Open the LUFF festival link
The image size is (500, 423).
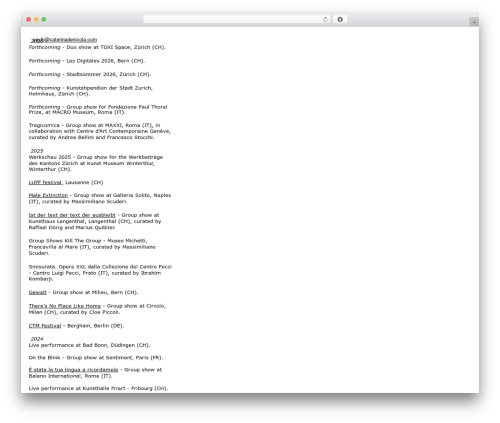coord(45,182)
